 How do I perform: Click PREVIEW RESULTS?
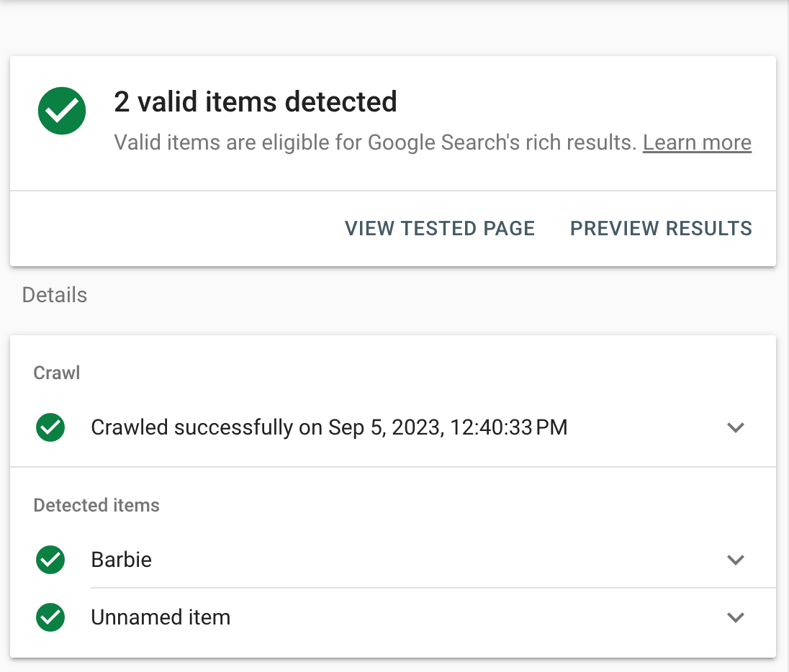660,228
